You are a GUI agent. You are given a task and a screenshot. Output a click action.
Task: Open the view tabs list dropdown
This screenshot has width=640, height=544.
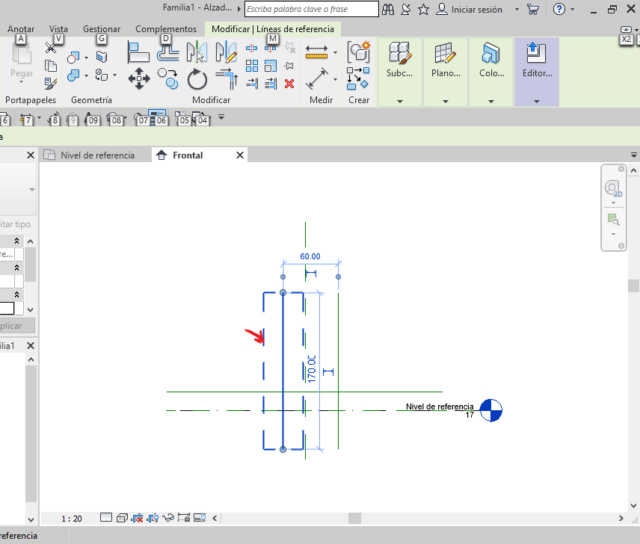[x=634, y=155]
